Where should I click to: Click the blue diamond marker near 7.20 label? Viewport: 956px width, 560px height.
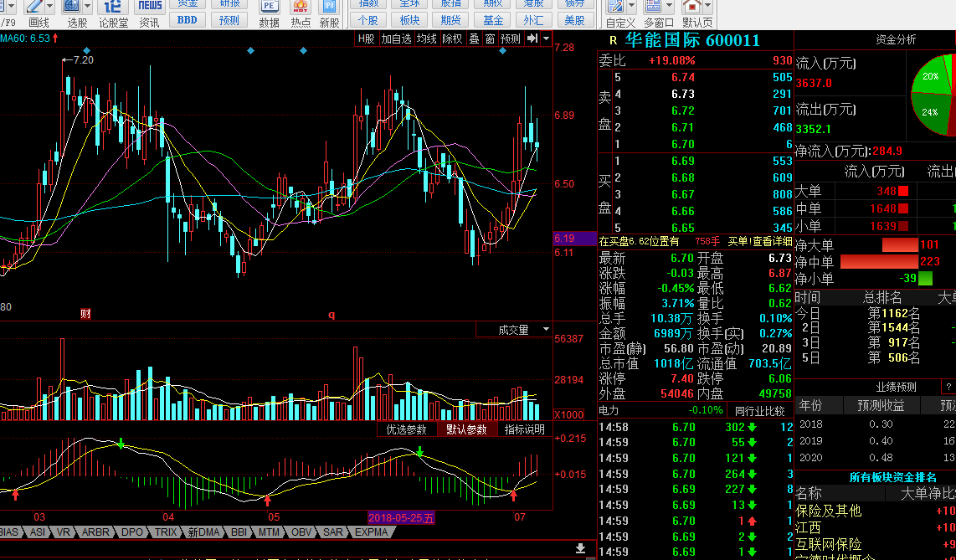click(87, 50)
